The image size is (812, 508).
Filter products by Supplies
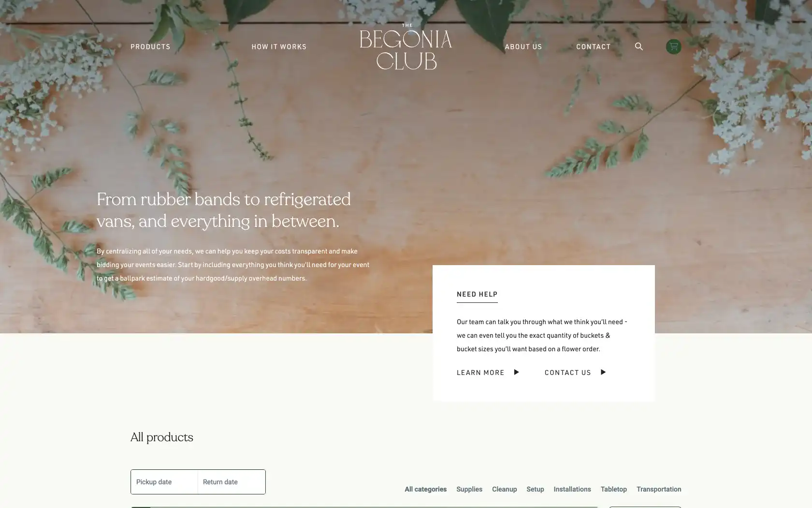pos(469,489)
